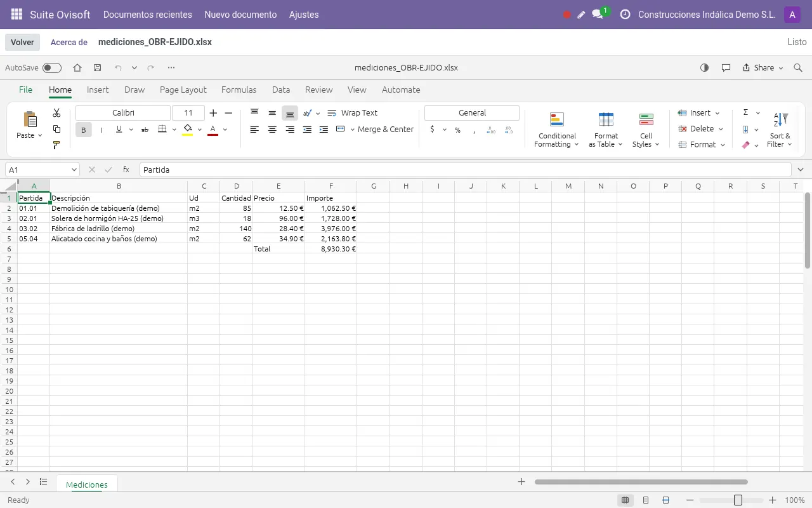812x508 pixels.
Task: Switch to the Formulas tab
Action: (x=239, y=90)
